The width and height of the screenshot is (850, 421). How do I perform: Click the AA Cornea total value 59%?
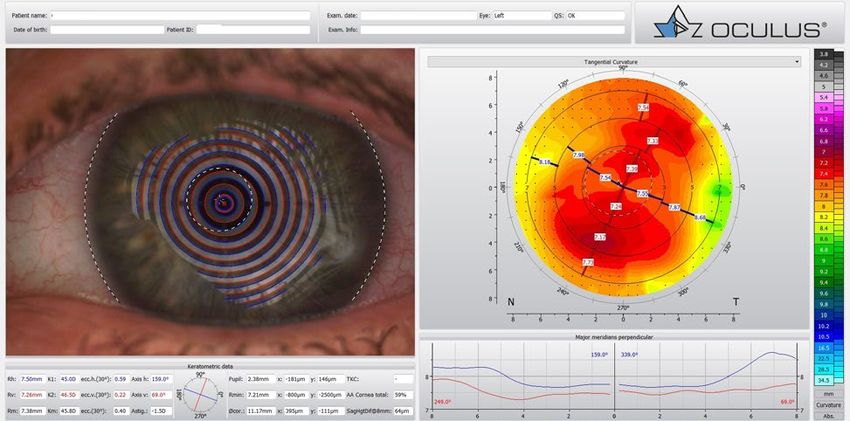404,396
